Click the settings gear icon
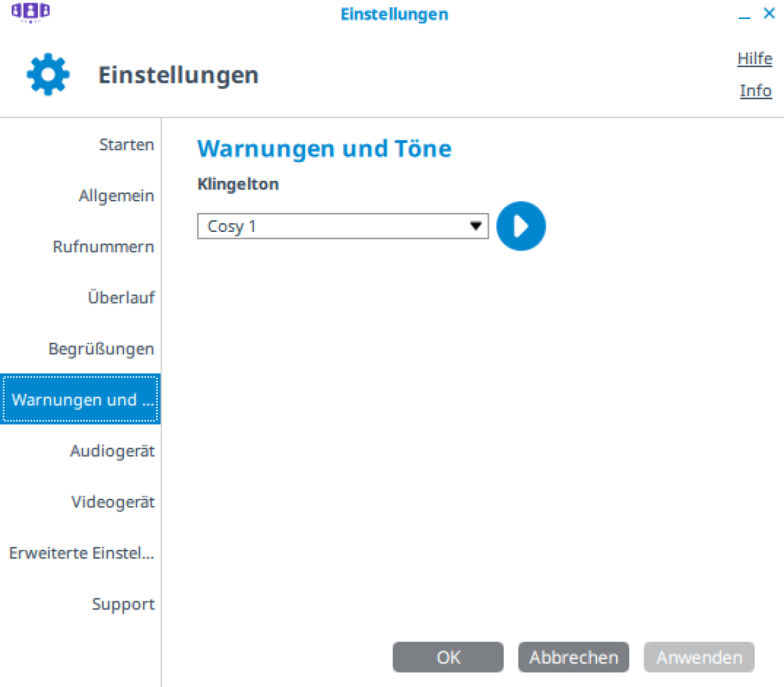Viewport: 784px width, 687px height. click(48, 75)
